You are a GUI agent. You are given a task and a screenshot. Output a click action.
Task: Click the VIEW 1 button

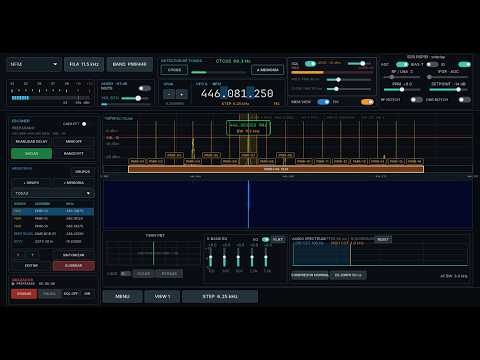pos(162,296)
